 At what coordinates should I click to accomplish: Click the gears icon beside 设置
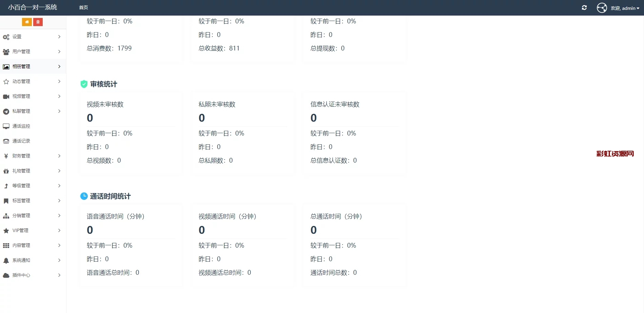[x=6, y=37]
